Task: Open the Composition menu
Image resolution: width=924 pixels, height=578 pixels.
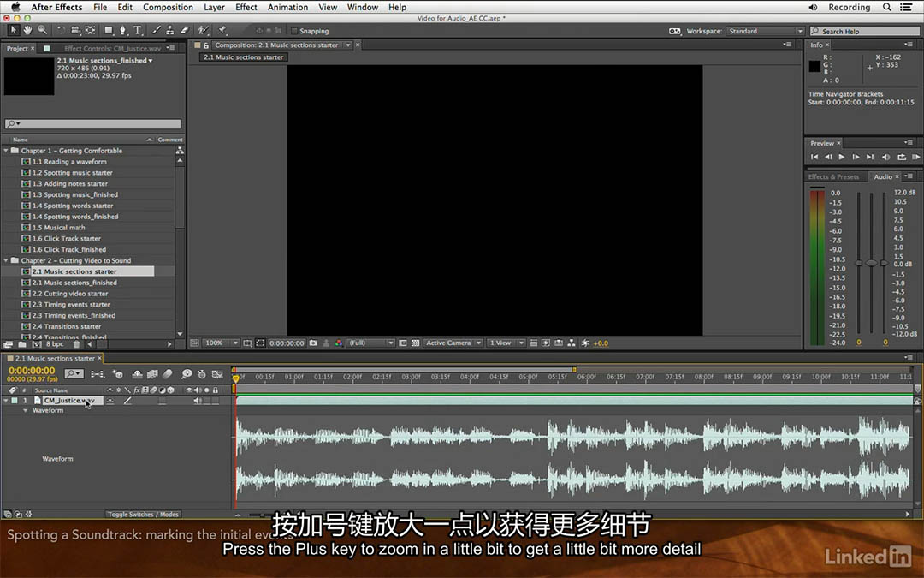Action: (x=168, y=7)
